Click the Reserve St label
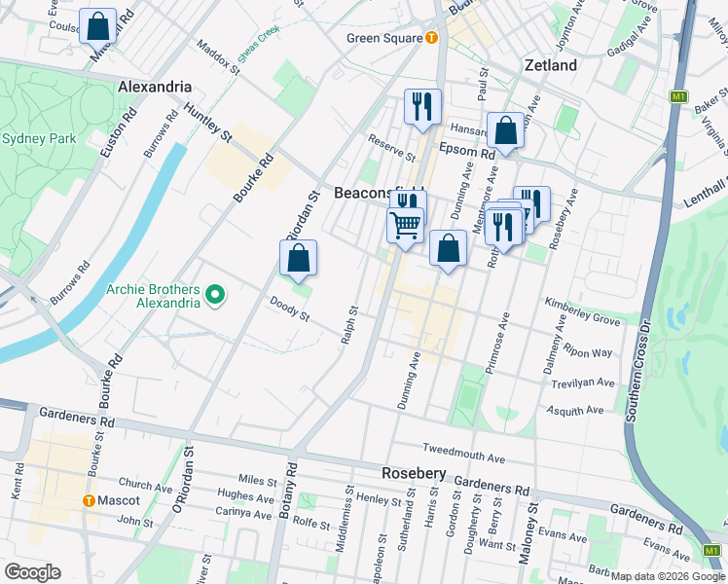The height and width of the screenshot is (584, 728). tap(392, 148)
